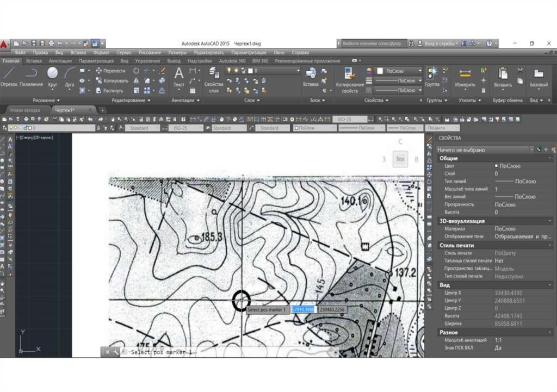Expand the Редактирование panel flyout

(131, 101)
